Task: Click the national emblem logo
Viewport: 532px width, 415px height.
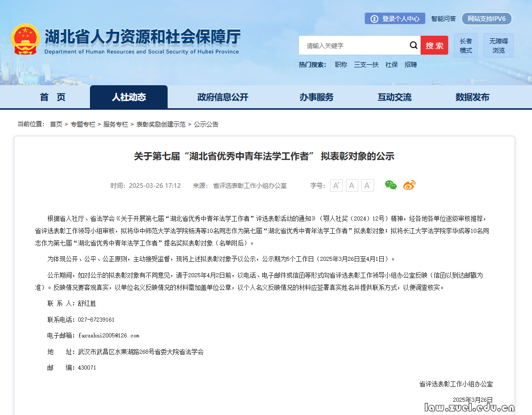Action: pyautogui.click(x=25, y=39)
